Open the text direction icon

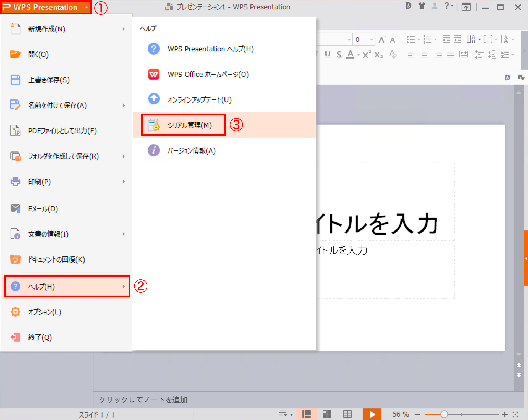coord(471,39)
